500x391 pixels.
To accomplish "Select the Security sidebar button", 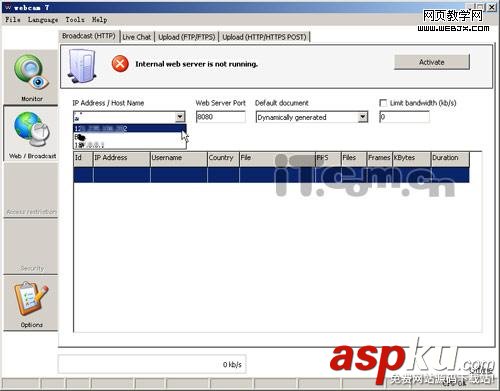I will point(31,247).
